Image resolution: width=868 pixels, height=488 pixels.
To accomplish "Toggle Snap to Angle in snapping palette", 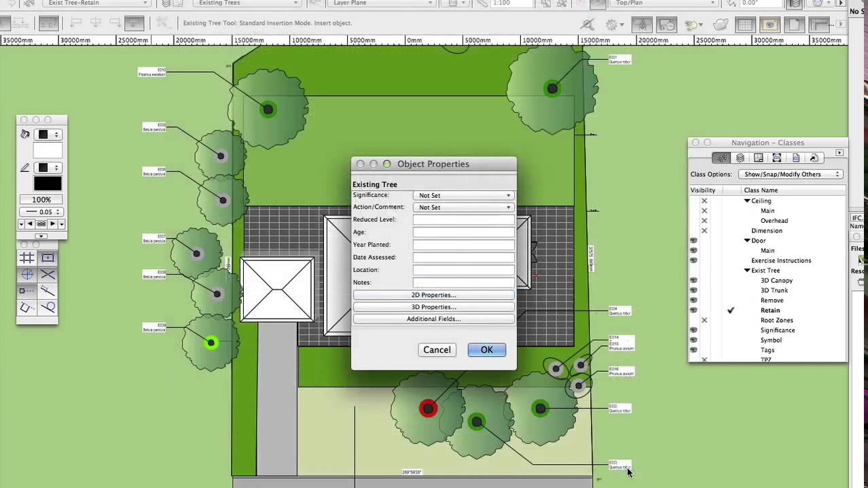I will pos(27,275).
